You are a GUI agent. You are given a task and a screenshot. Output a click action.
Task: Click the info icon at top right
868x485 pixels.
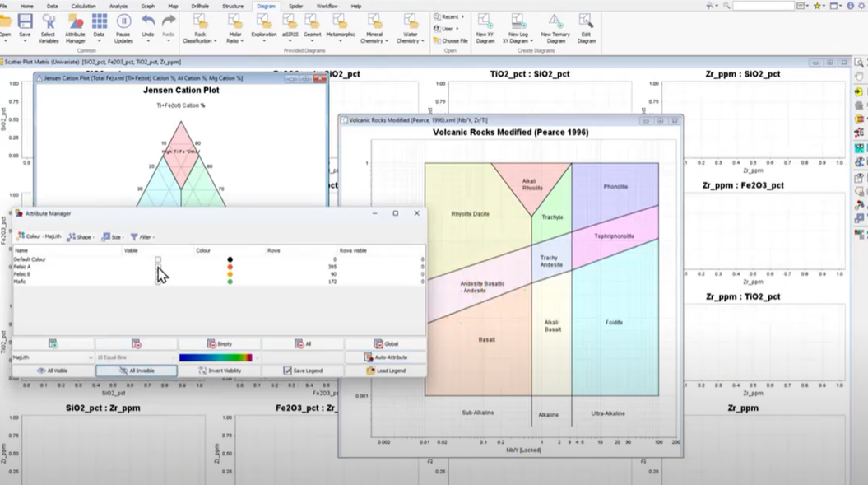[x=850, y=6]
